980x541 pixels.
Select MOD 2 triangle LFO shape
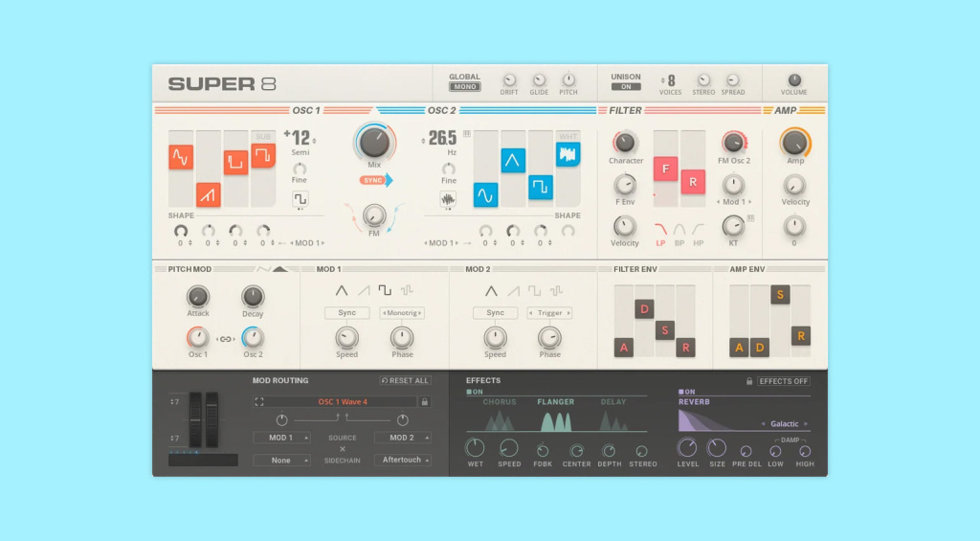click(x=491, y=290)
